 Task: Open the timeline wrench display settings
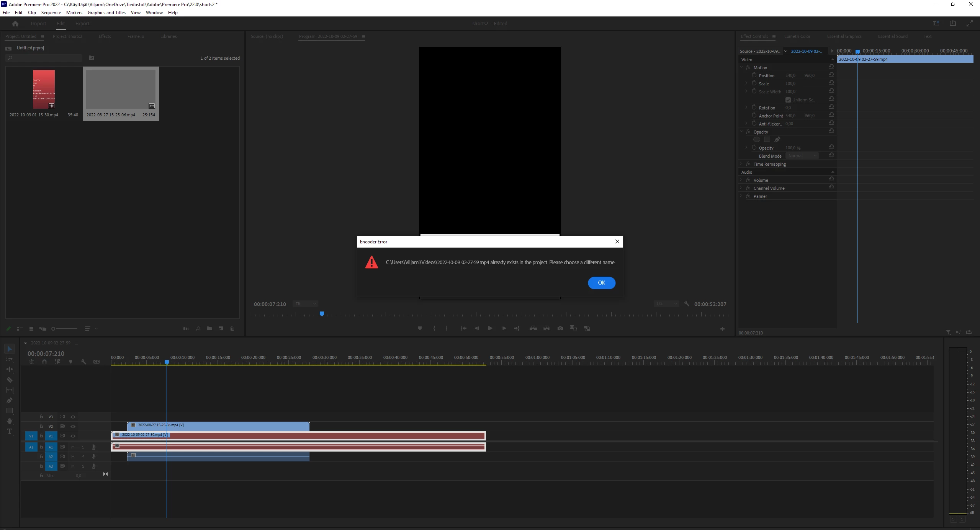point(83,362)
